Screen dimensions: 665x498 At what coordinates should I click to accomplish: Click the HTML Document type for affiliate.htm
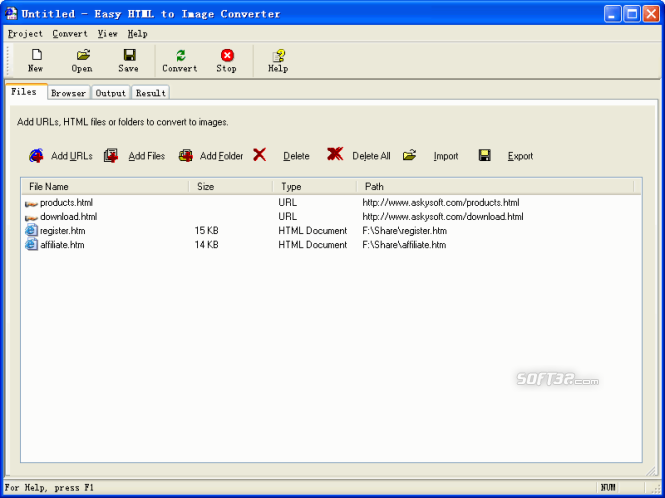(x=313, y=245)
